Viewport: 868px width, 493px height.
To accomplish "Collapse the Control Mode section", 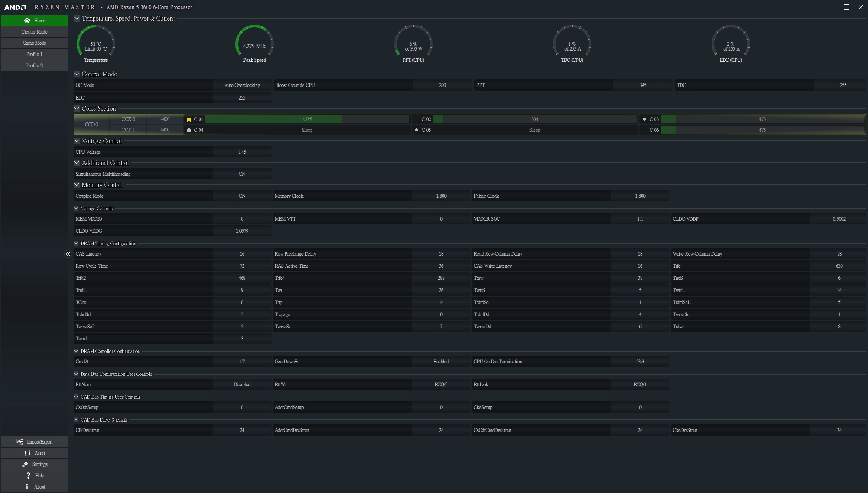I will (77, 74).
